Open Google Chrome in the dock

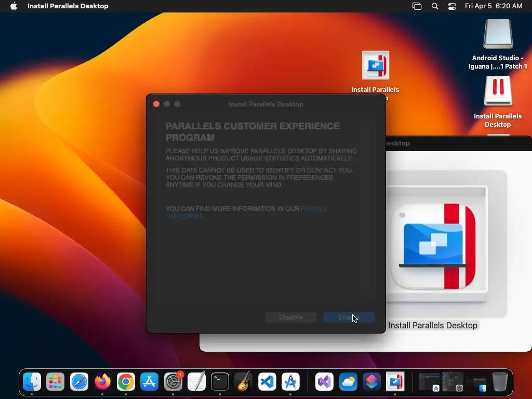click(126, 382)
